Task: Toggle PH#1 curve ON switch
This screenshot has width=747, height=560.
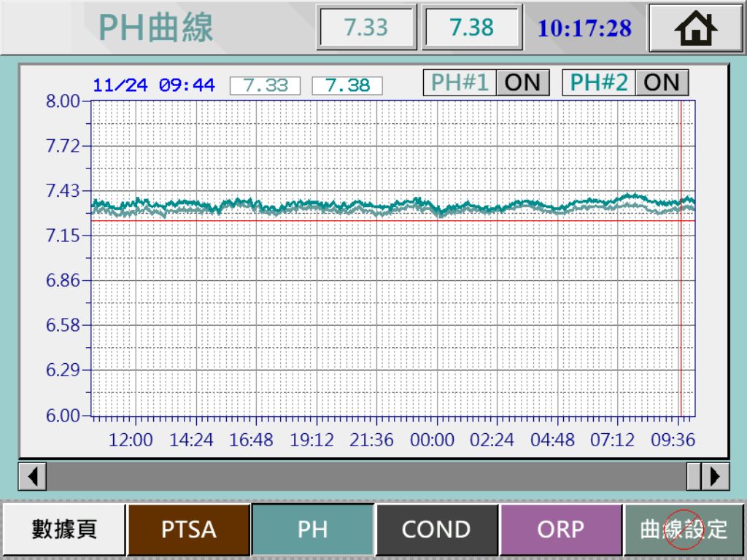Action: pos(522,82)
